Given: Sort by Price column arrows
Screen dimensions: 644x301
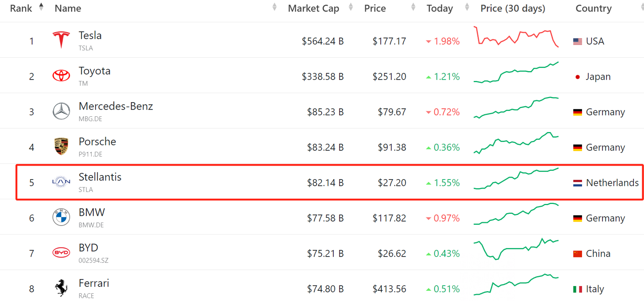Looking at the screenshot, I should (x=413, y=7).
